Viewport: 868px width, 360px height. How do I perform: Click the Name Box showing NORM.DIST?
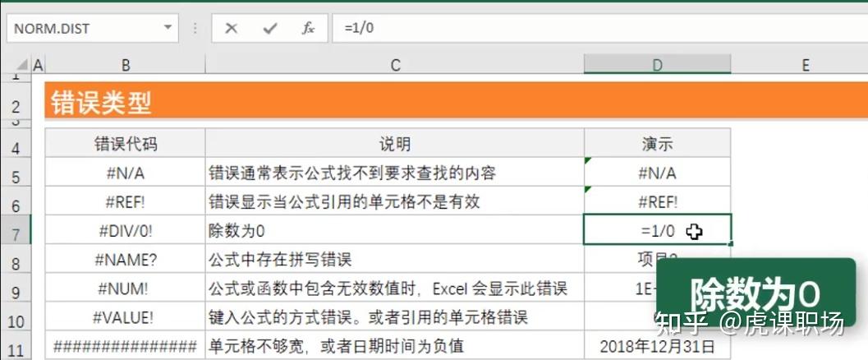click(x=93, y=28)
